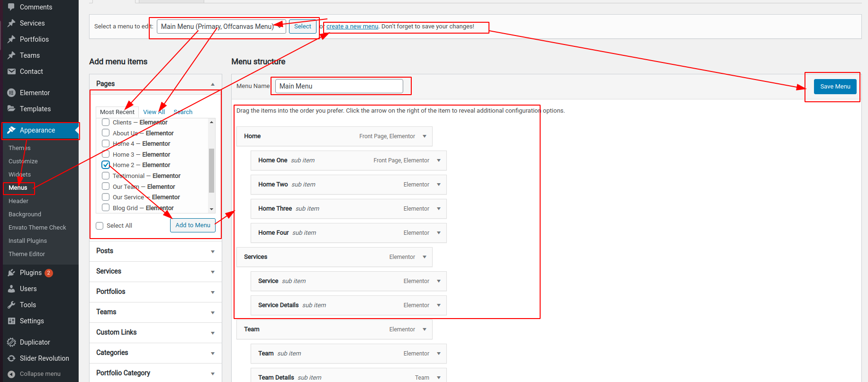Switch to the View All tab
The image size is (868, 382).
click(x=154, y=112)
